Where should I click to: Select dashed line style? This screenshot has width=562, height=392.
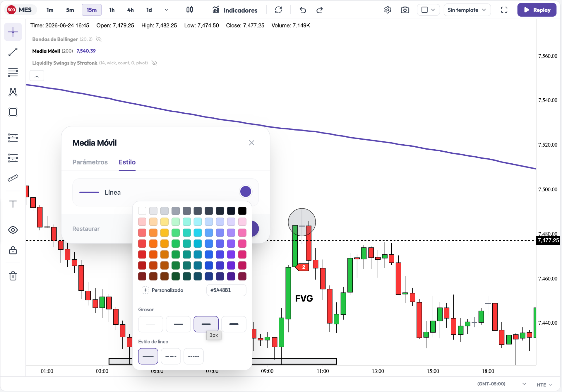171,356
